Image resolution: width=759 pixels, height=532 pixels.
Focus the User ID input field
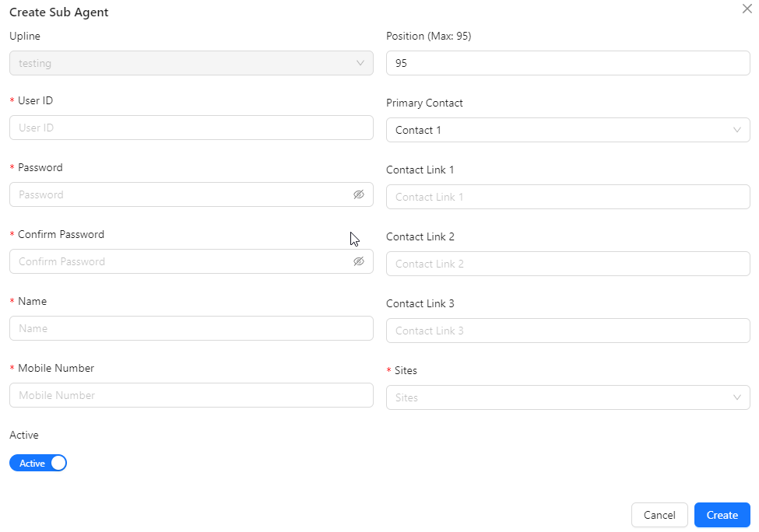[x=191, y=127]
